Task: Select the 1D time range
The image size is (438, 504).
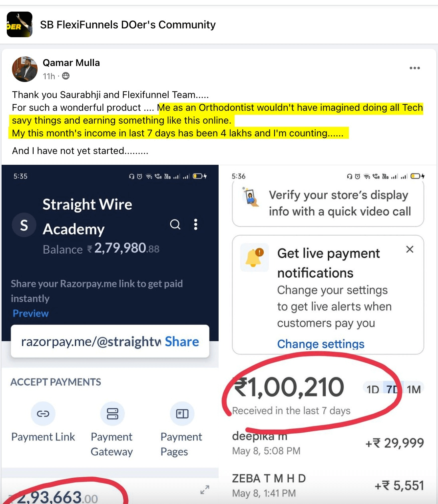Action: [x=372, y=389]
